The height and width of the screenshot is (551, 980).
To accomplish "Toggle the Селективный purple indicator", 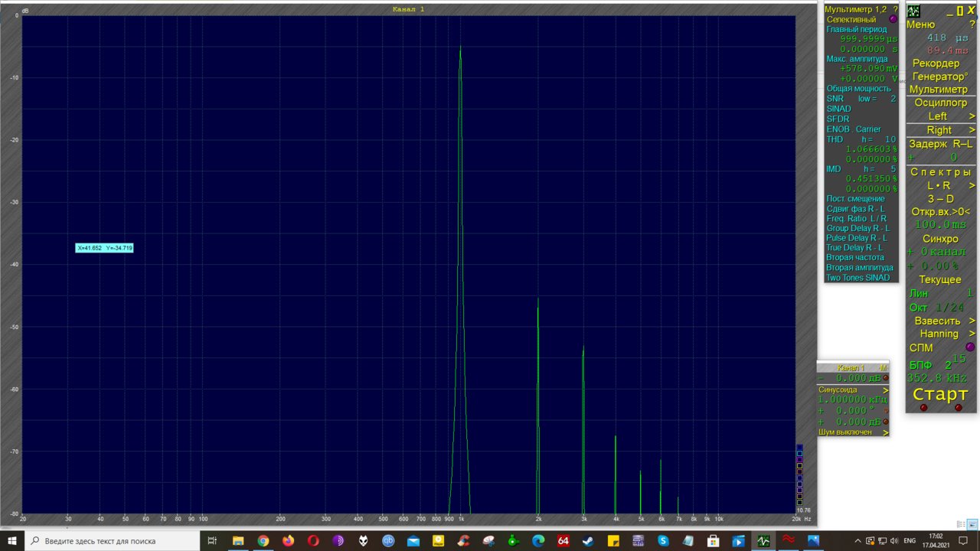I will 893,19.
